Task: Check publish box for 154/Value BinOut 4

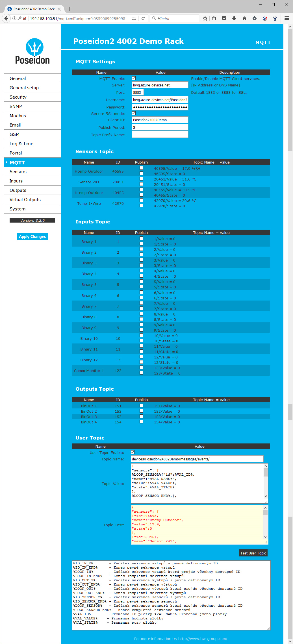Action: 141,422
